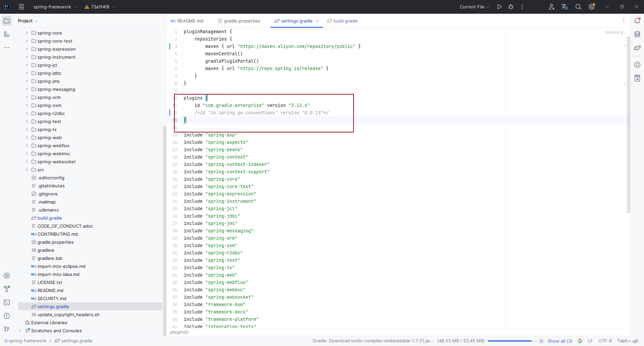The image size is (644, 346).
Task: Close the settings.gradle tab
Action: pyautogui.click(x=318, y=21)
